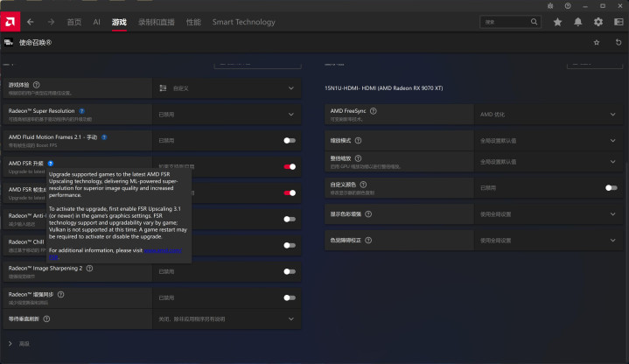Enable the 自定义颜色 toggle
The image size is (629, 364).
pyautogui.click(x=612, y=187)
